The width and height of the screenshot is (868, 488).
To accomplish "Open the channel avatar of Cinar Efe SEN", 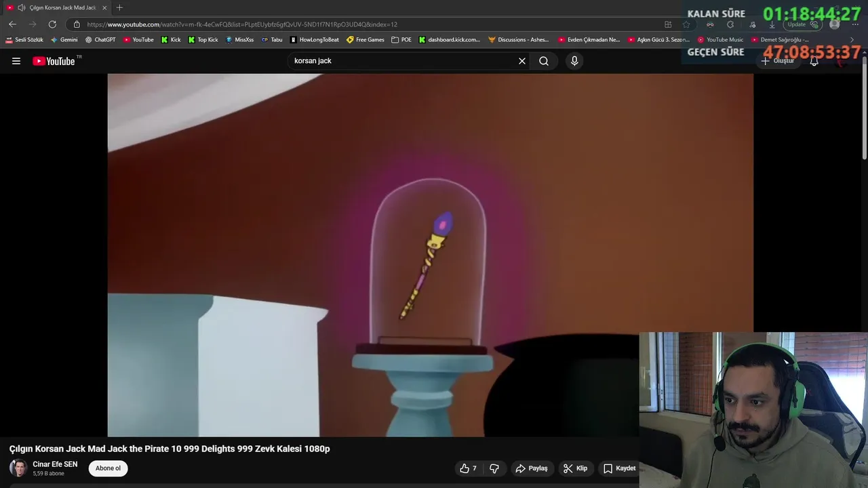I will pos(18,468).
